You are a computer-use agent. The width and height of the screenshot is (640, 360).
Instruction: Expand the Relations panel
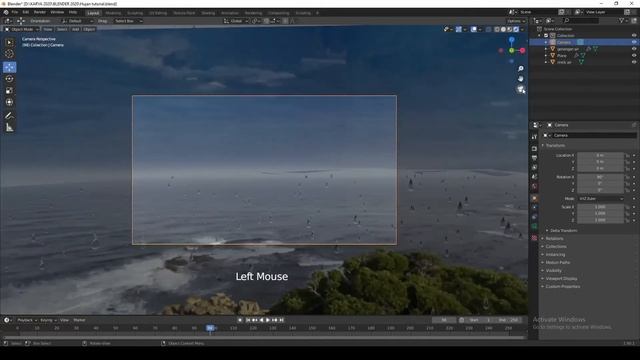(x=554, y=238)
